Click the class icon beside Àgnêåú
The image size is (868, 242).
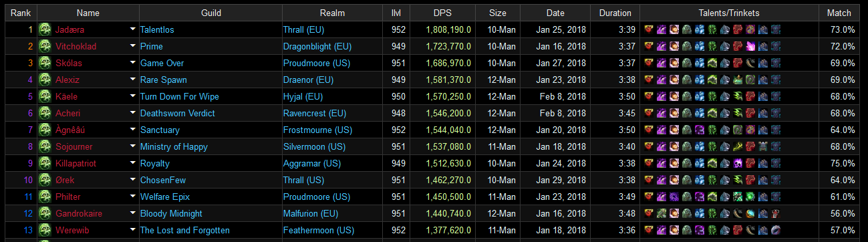(x=45, y=130)
